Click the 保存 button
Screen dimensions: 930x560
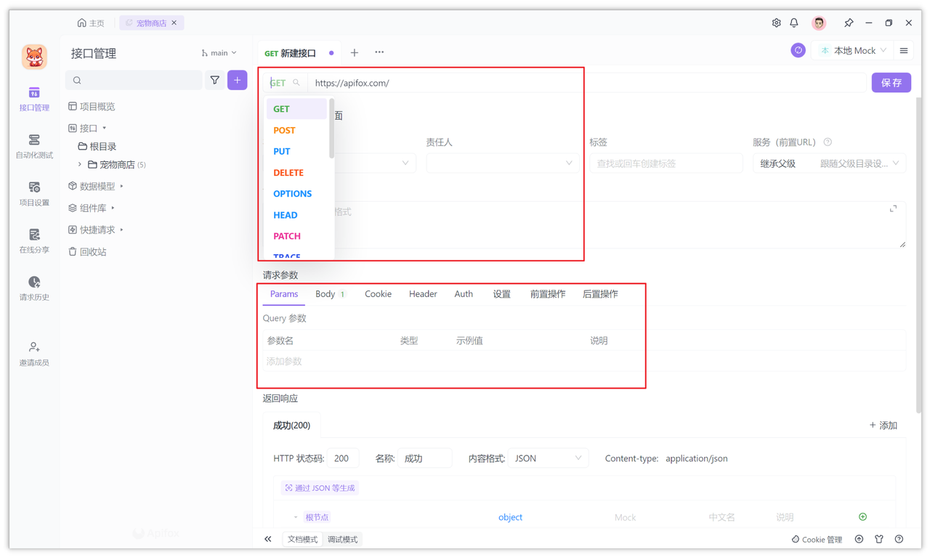coord(891,82)
